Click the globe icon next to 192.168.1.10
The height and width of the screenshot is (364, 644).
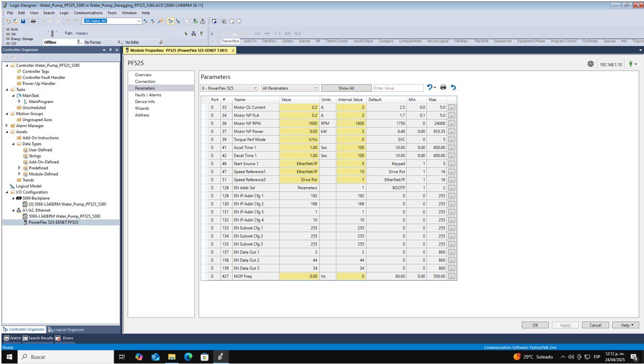(590, 64)
